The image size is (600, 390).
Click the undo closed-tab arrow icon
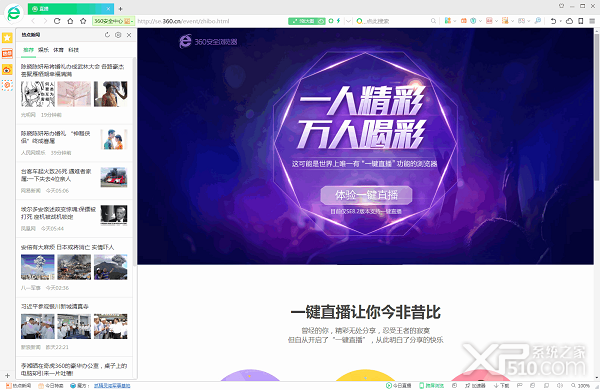click(x=553, y=21)
